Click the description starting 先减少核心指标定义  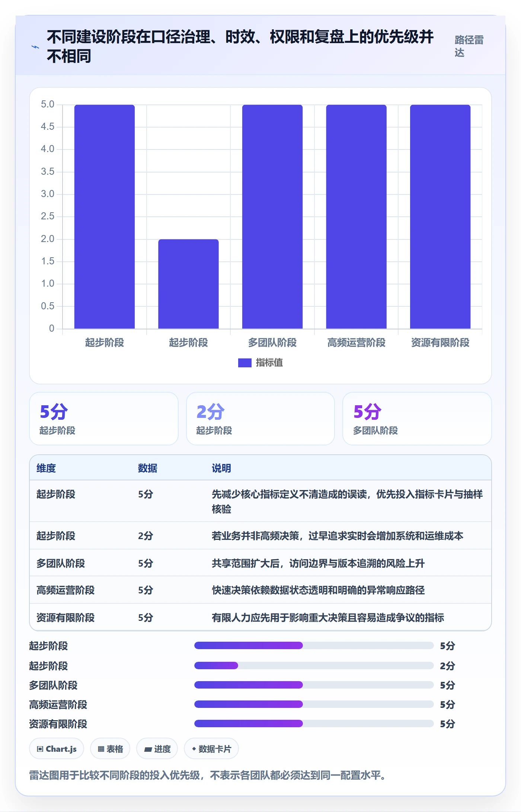(x=347, y=502)
